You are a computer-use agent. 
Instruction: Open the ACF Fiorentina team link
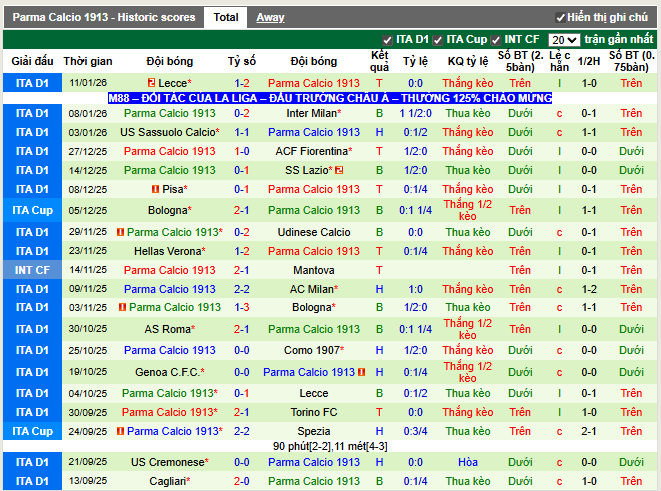314,151
